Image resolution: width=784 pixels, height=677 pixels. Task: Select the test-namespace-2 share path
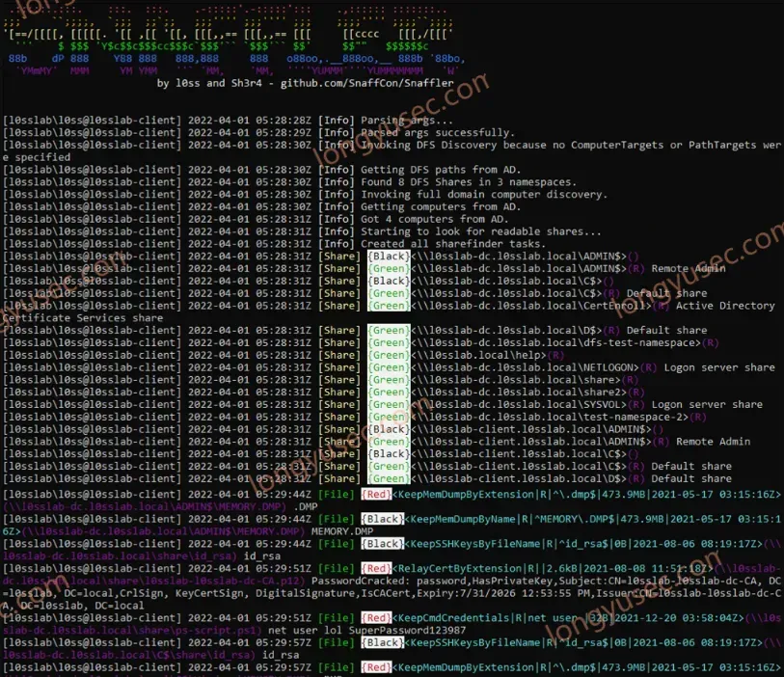[x=550, y=417]
